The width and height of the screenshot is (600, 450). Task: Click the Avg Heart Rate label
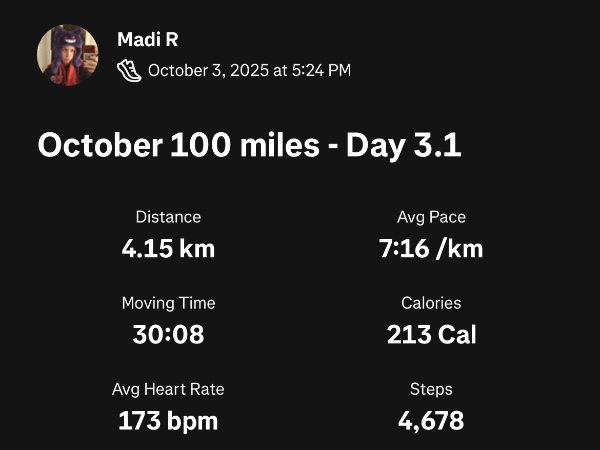click(168, 389)
